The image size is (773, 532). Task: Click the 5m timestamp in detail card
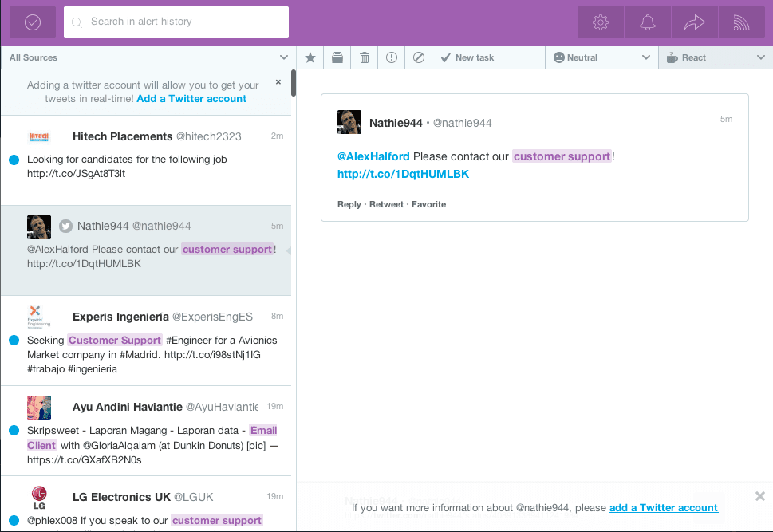point(726,119)
